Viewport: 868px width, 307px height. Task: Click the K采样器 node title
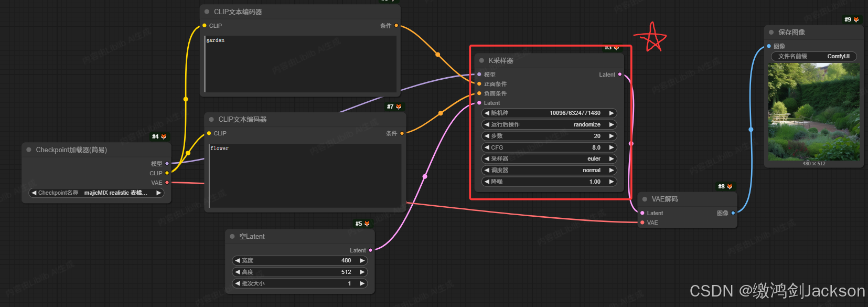click(501, 60)
